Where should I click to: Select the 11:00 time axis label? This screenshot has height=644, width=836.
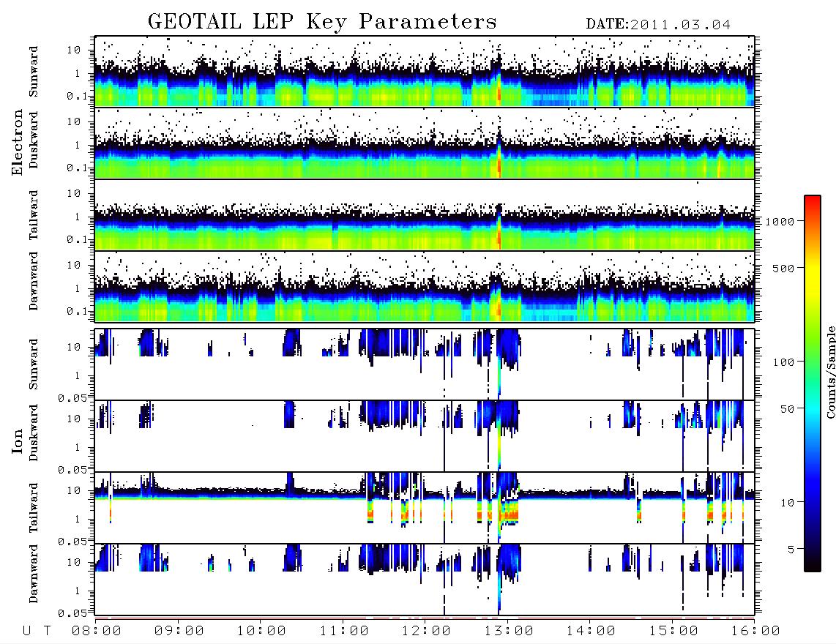click(344, 631)
